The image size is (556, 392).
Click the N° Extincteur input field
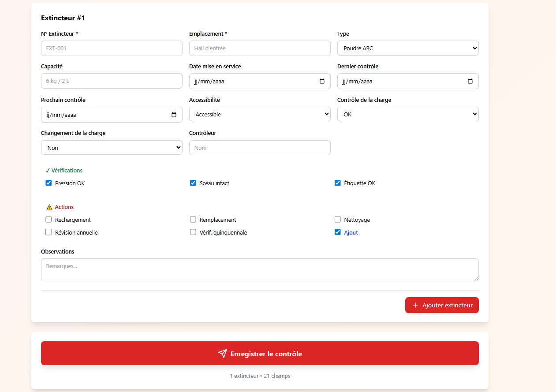(111, 48)
